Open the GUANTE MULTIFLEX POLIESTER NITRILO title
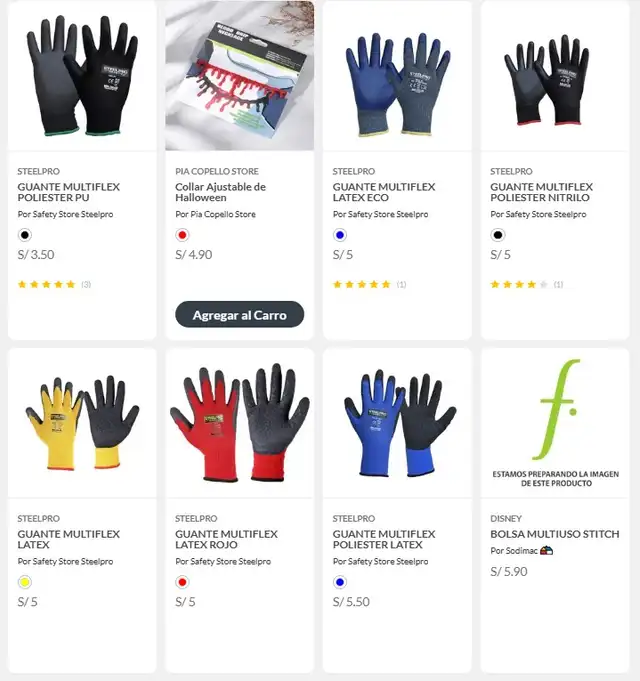This screenshot has height=681, width=640. [541, 192]
